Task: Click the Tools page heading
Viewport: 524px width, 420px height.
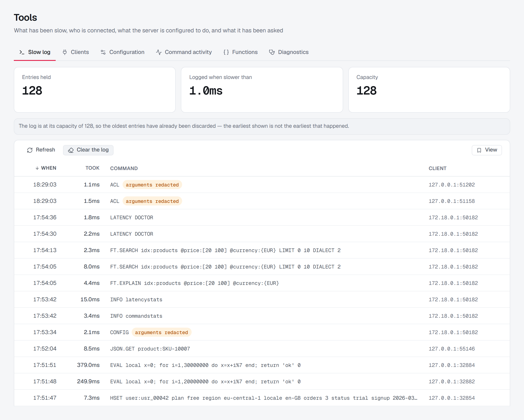Action: 25,17
